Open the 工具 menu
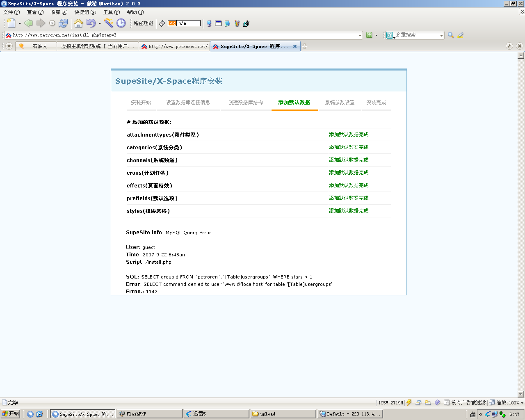This screenshot has width=525, height=420. click(x=111, y=12)
